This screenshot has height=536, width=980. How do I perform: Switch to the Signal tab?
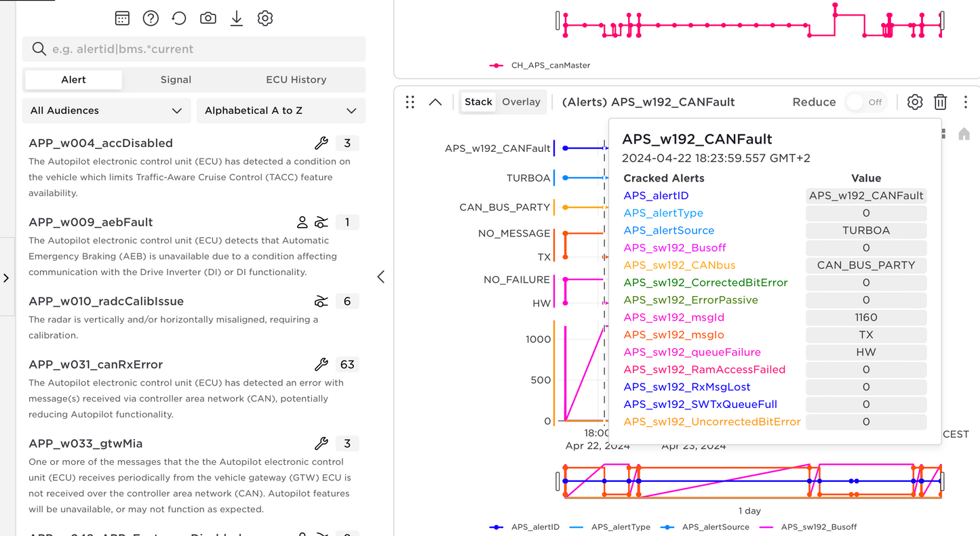[x=176, y=79]
